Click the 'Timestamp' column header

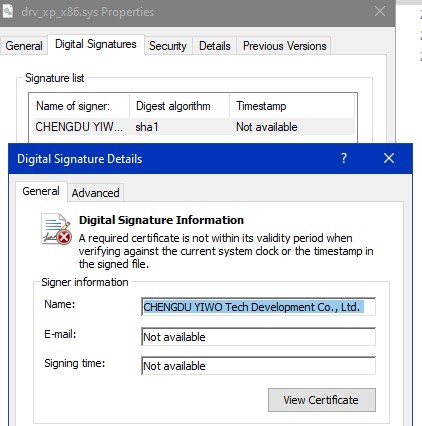(292, 106)
